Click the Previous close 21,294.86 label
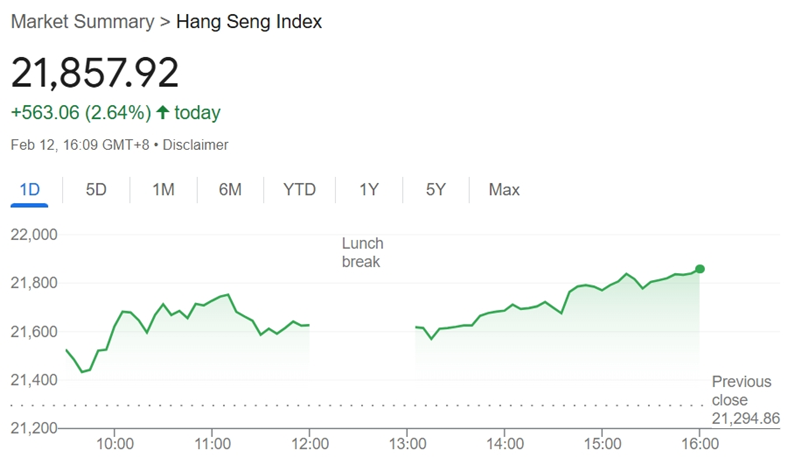 [746, 400]
